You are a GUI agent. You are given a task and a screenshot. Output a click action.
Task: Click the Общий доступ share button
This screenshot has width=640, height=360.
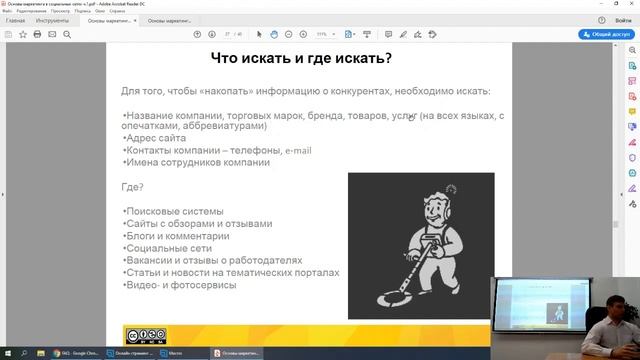606,34
